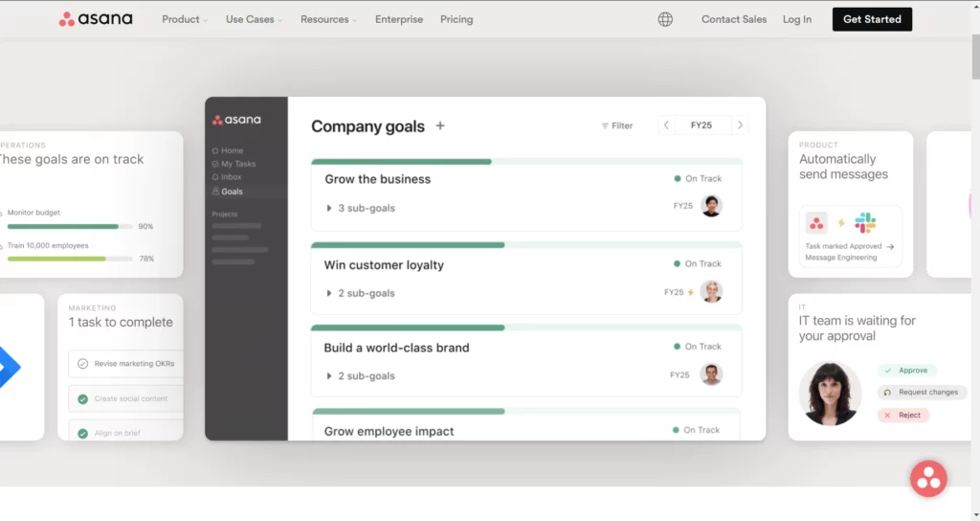Viewport: 980px width, 521px height.
Task: Go to previous fiscal year with left arrow
Action: (667, 125)
